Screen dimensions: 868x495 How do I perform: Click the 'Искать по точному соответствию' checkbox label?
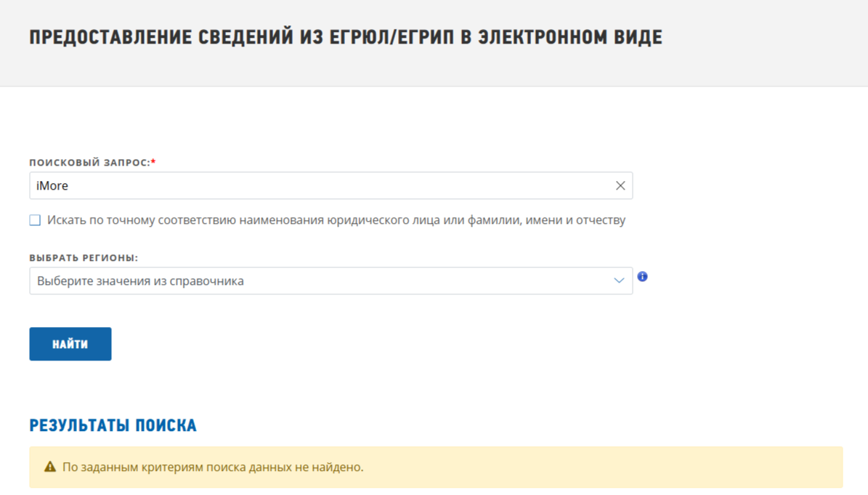[336, 220]
